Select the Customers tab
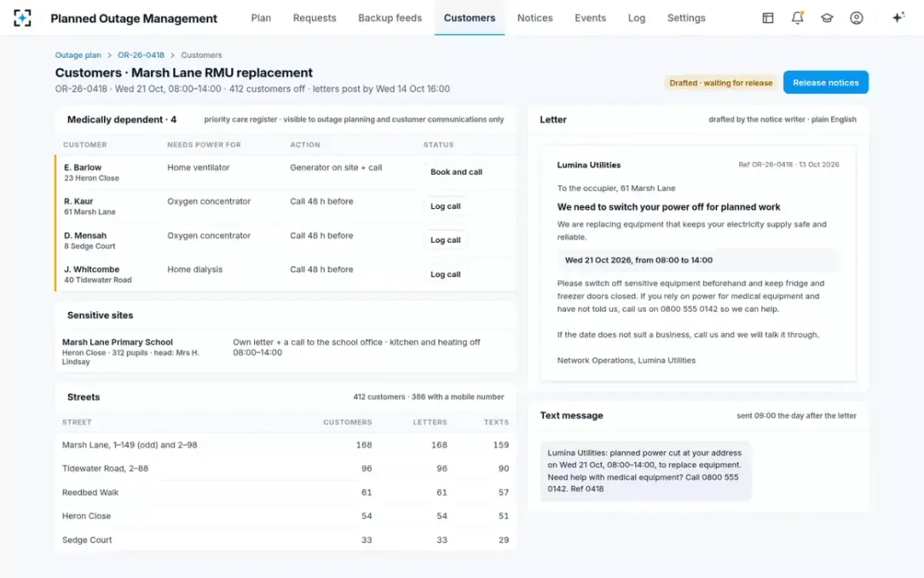 tap(470, 18)
